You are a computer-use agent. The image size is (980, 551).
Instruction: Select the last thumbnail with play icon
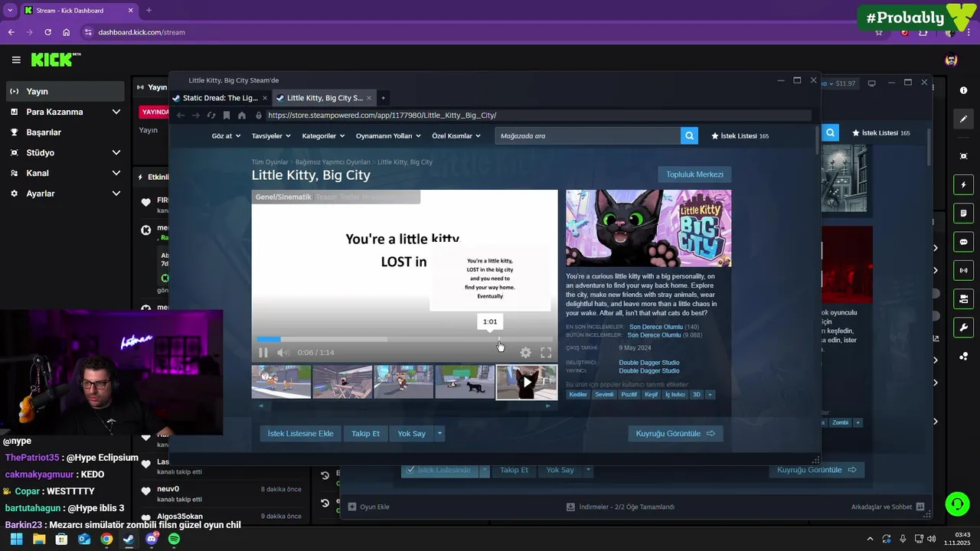pos(527,382)
